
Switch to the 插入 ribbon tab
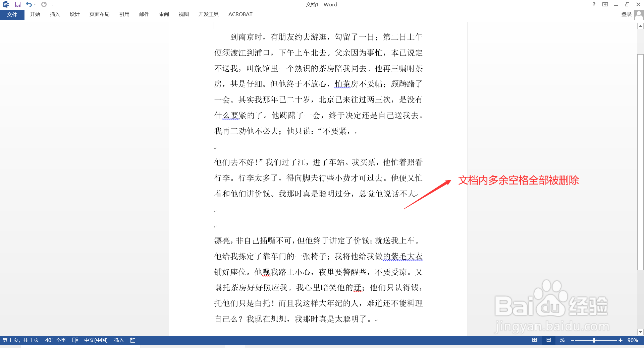click(x=55, y=14)
